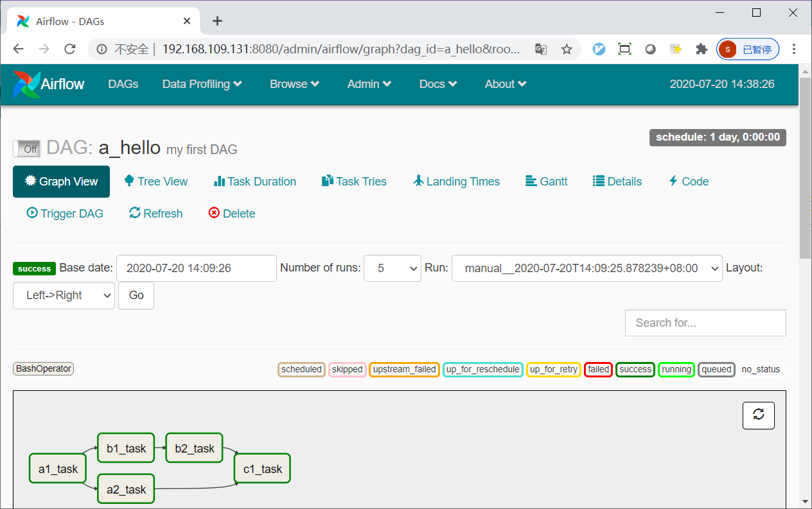View the Task Tries chart
This screenshot has width=812, height=509.
353,182
